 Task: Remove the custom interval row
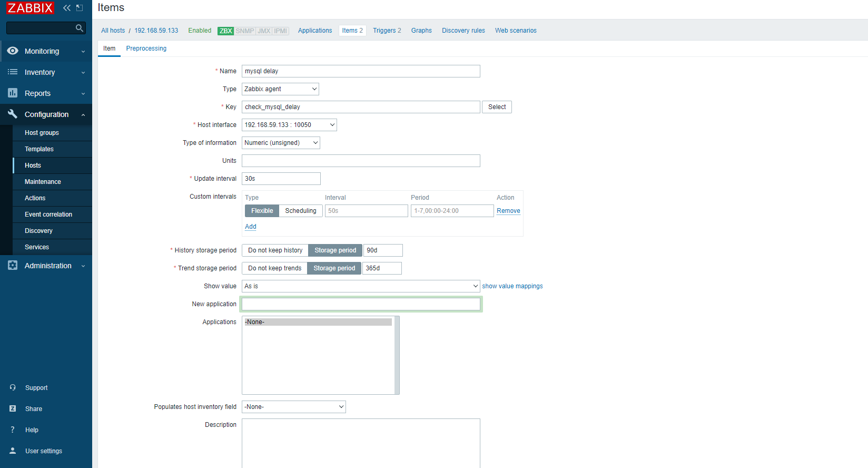click(508, 211)
